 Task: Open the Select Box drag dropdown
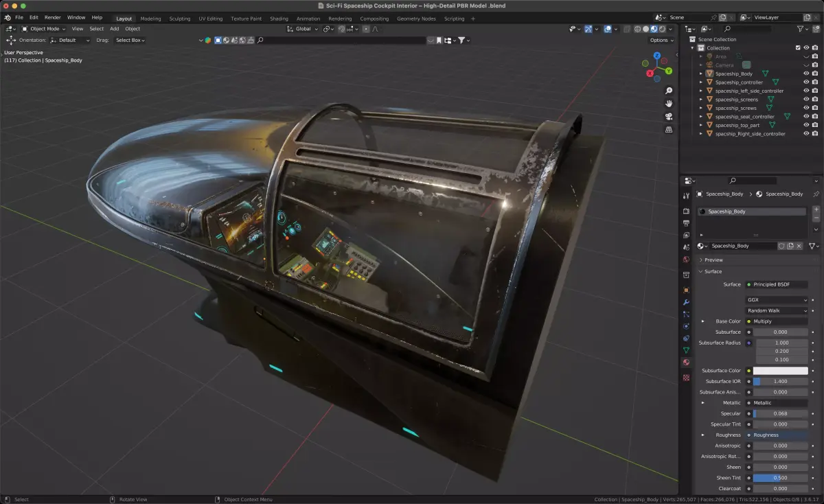pyautogui.click(x=130, y=40)
